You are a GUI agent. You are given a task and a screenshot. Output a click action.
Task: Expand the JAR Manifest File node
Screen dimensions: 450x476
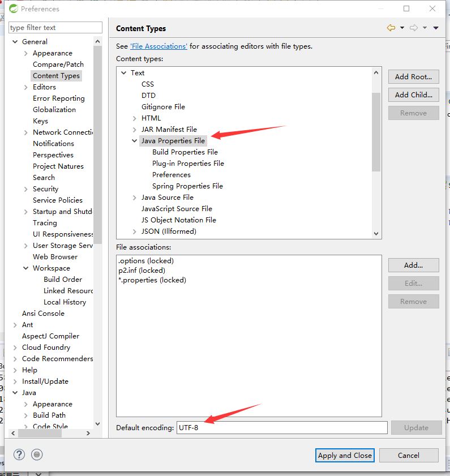135,130
